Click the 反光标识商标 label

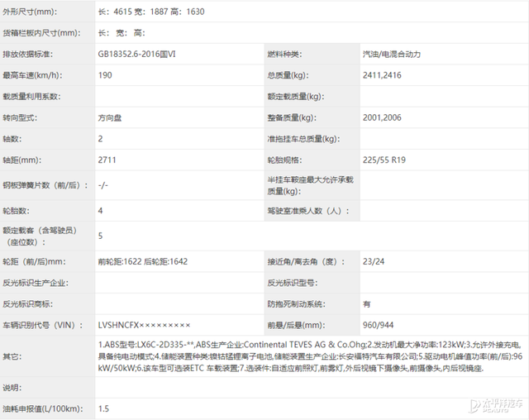click(x=27, y=304)
